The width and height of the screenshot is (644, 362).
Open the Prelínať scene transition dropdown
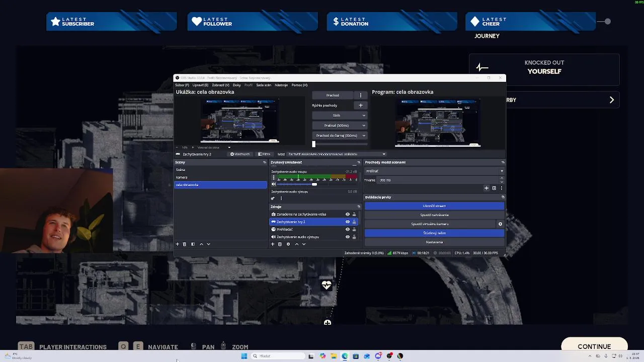click(434, 171)
